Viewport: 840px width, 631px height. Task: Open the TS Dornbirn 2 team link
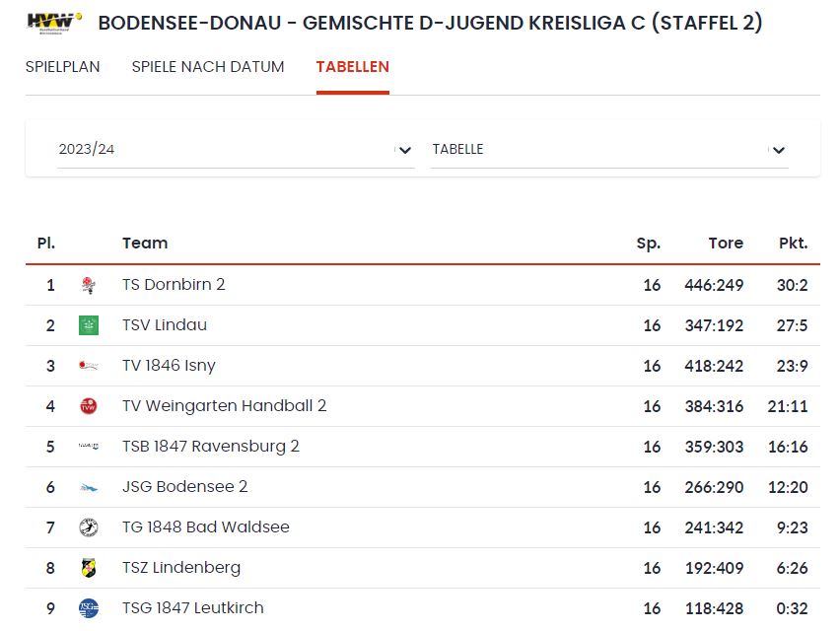point(174,284)
